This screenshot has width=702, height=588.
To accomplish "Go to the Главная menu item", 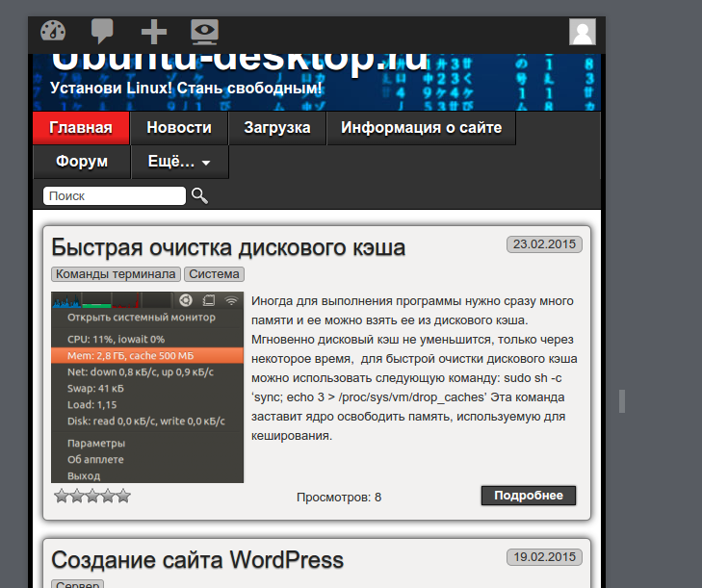I will click(81, 128).
